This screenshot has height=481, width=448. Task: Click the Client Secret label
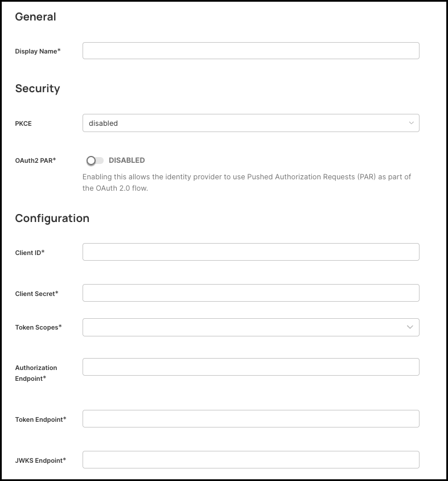(x=36, y=294)
